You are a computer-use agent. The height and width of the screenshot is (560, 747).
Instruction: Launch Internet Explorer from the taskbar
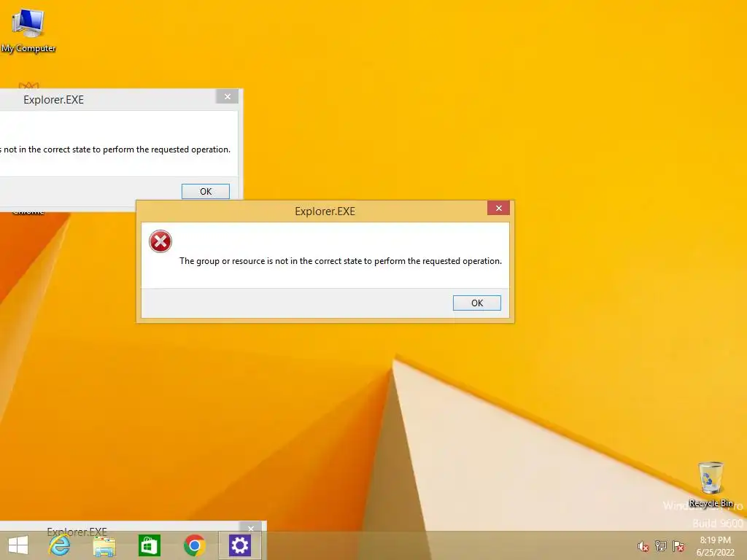(x=60, y=545)
